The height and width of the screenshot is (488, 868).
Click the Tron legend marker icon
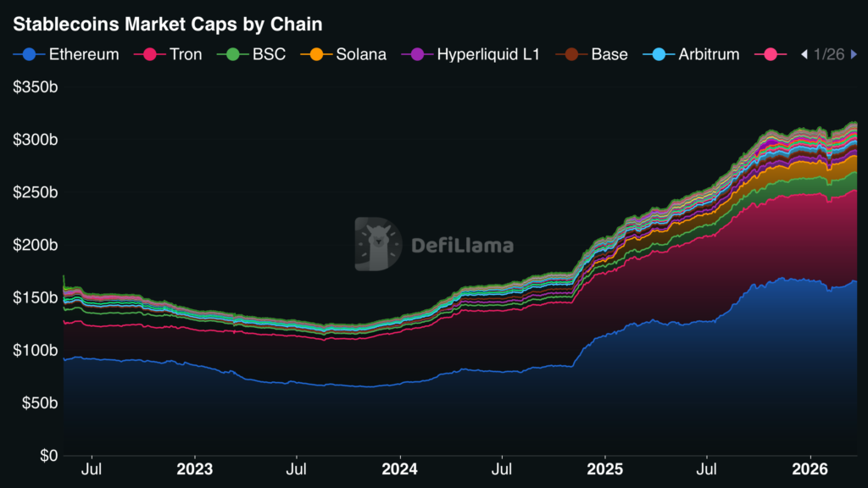coord(151,54)
